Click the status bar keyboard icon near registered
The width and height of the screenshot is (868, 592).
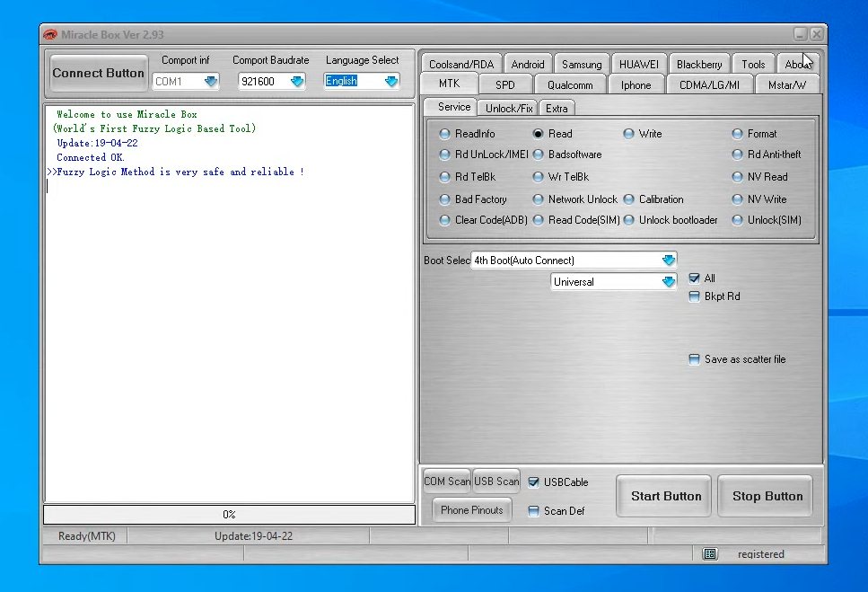tap(710, 553)
